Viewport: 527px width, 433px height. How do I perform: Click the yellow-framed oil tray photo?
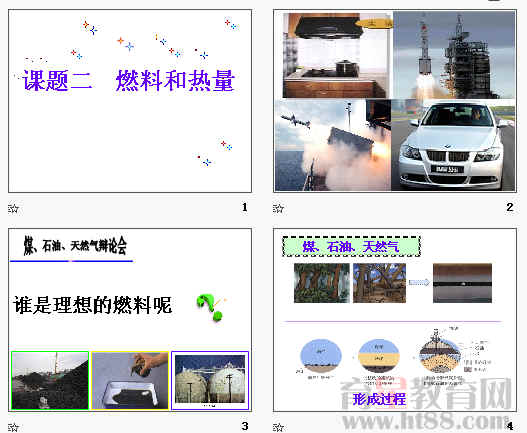tap(130, 381)
